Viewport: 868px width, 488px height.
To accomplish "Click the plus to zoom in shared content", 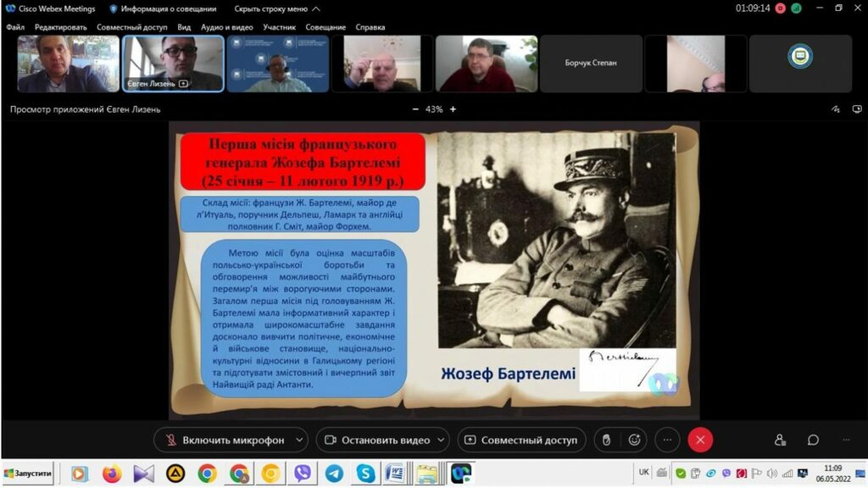I will click(x=453, y=109).
